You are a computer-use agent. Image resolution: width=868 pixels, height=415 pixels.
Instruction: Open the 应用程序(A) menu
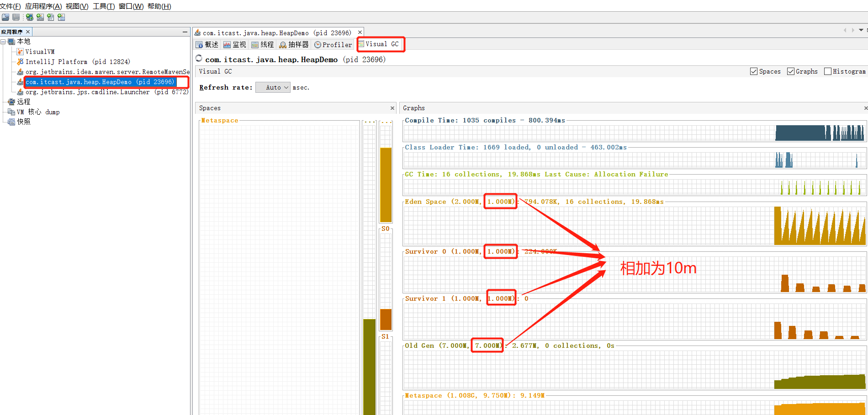click(x=43, y=6)
